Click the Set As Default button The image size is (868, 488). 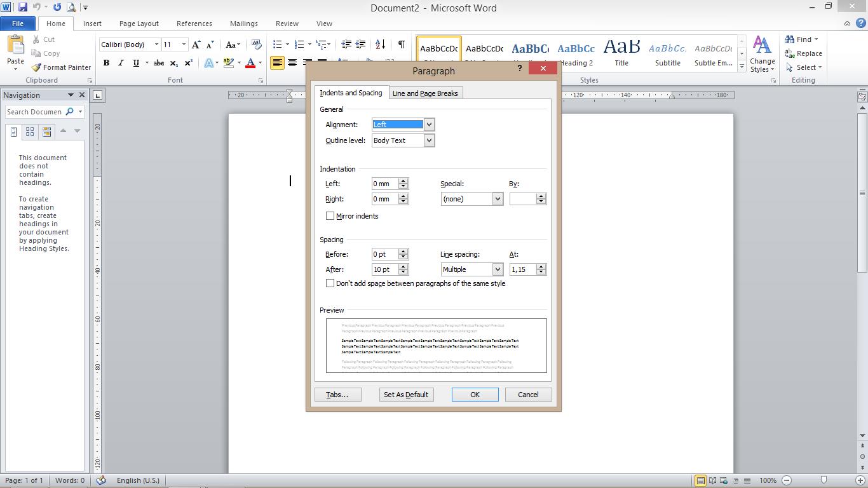point(406,394)
